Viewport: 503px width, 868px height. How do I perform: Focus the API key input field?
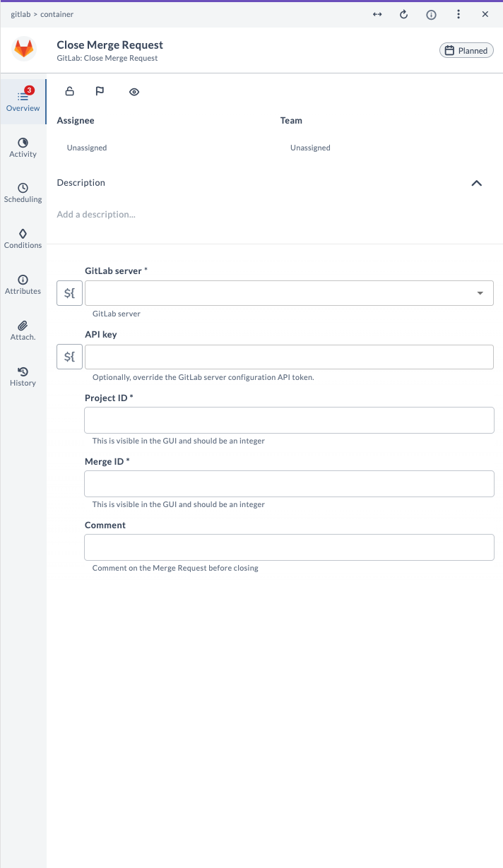click(289, 357)
